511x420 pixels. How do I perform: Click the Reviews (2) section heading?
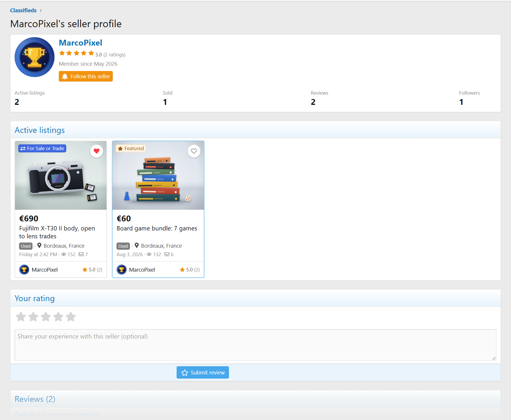click(35, 399)
